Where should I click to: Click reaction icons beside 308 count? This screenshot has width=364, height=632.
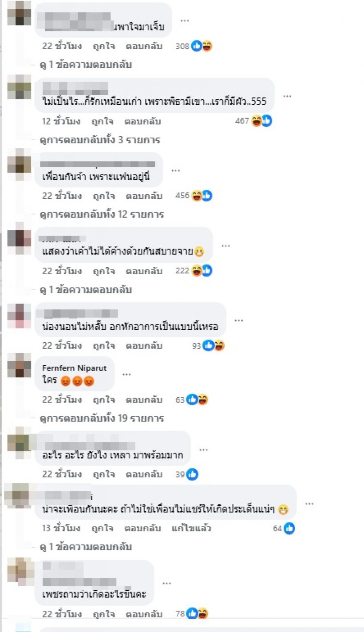pyautogui.click(x=202, y=46)
